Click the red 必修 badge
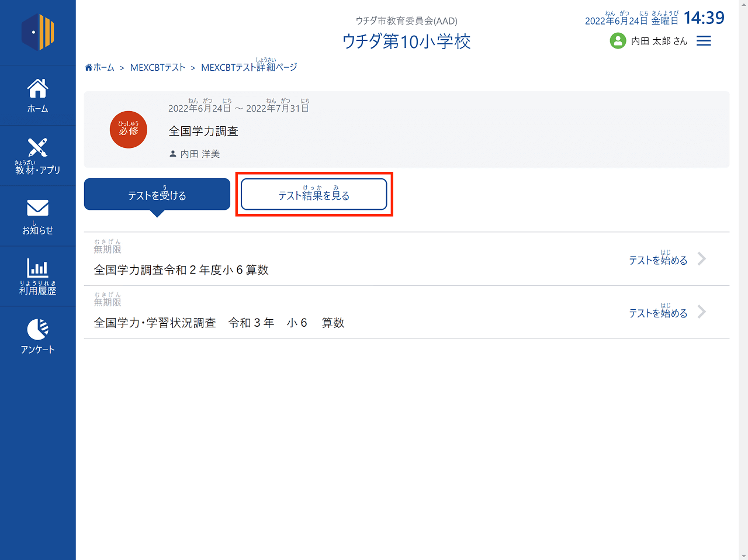The height and width of the screenshot is (560, 748). click(129, 130)
